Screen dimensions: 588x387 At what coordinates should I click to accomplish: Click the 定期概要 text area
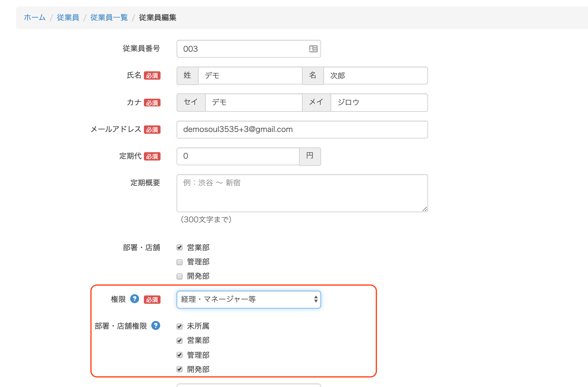tap(302, 193)
